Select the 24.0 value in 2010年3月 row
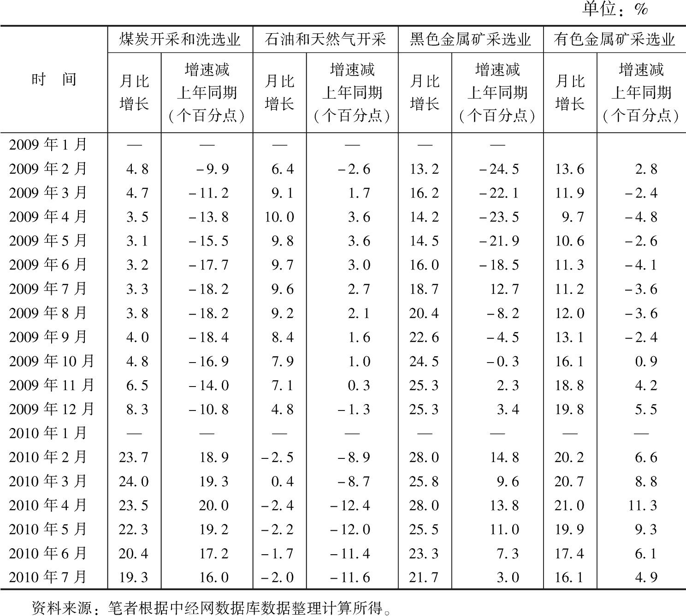Viewport: 686px width, 616px height. [134, 481]
